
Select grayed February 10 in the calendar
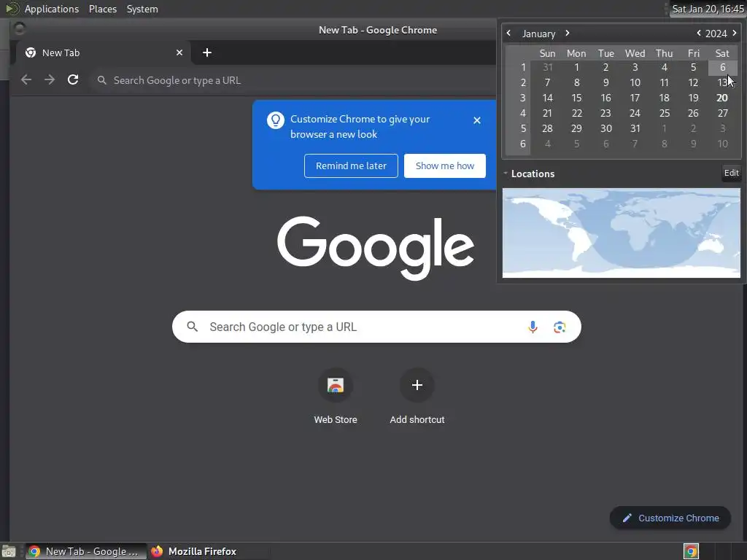[723, 144]
